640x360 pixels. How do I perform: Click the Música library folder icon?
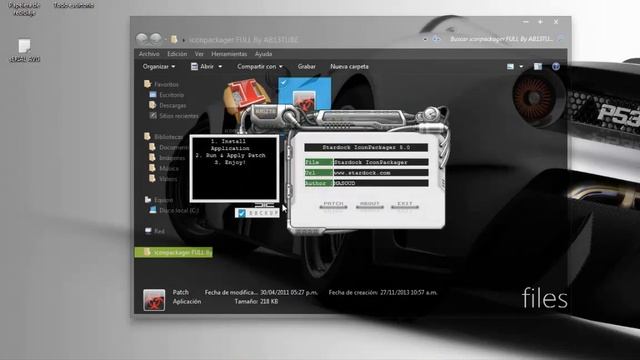pos(153,168)
